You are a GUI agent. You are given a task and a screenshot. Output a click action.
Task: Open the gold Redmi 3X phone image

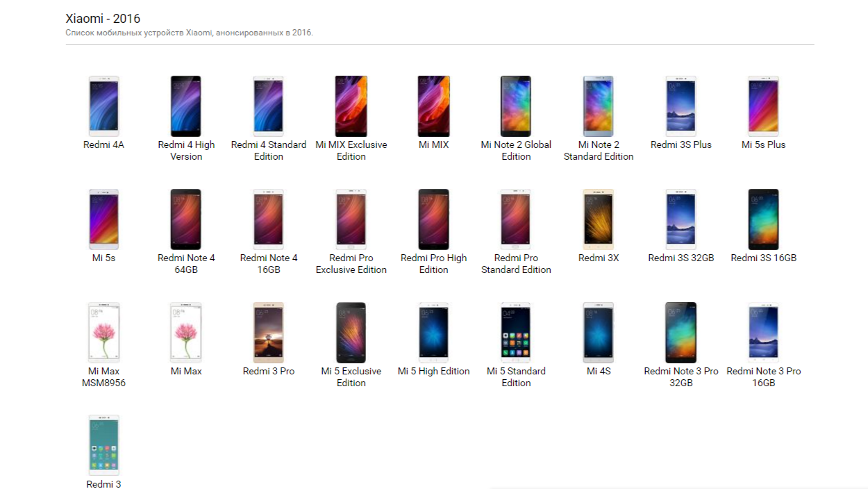(599, 219)
